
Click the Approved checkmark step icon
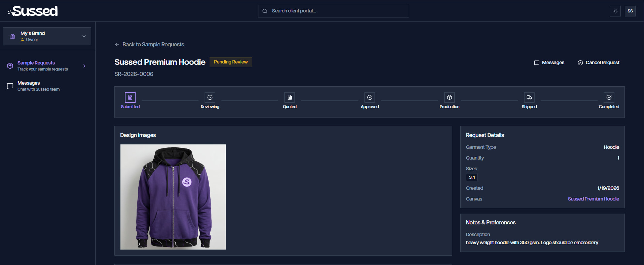370,97
